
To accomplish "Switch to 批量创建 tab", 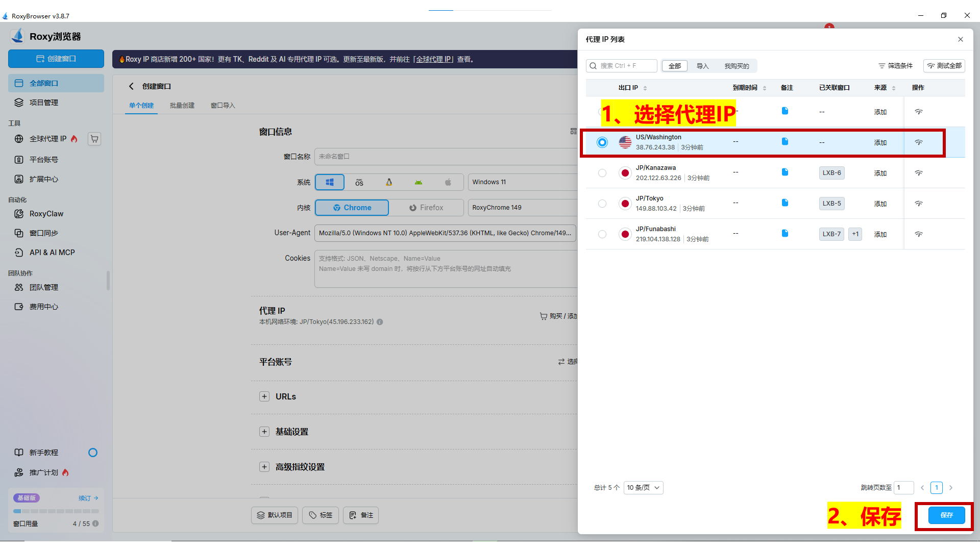I will click(182, 106).
